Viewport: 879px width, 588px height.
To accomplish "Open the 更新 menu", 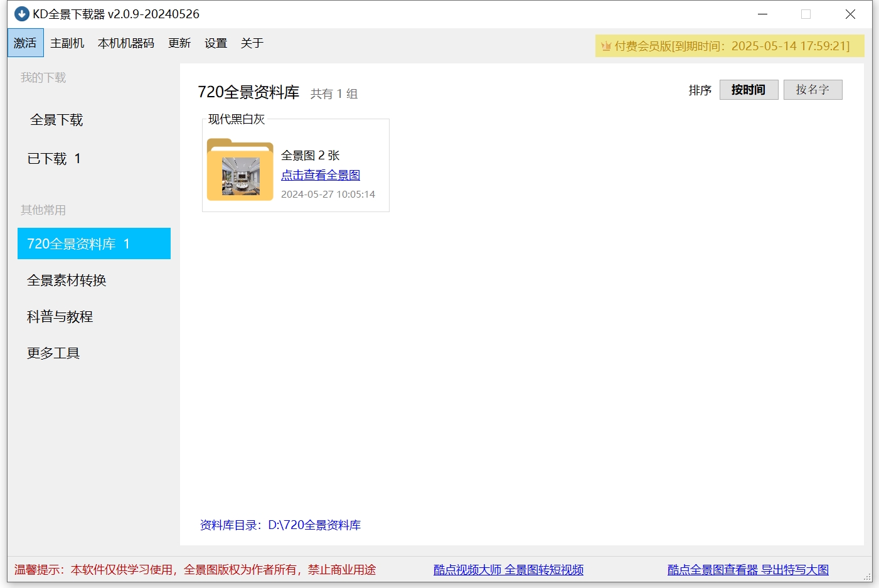I will coord(179,43).
